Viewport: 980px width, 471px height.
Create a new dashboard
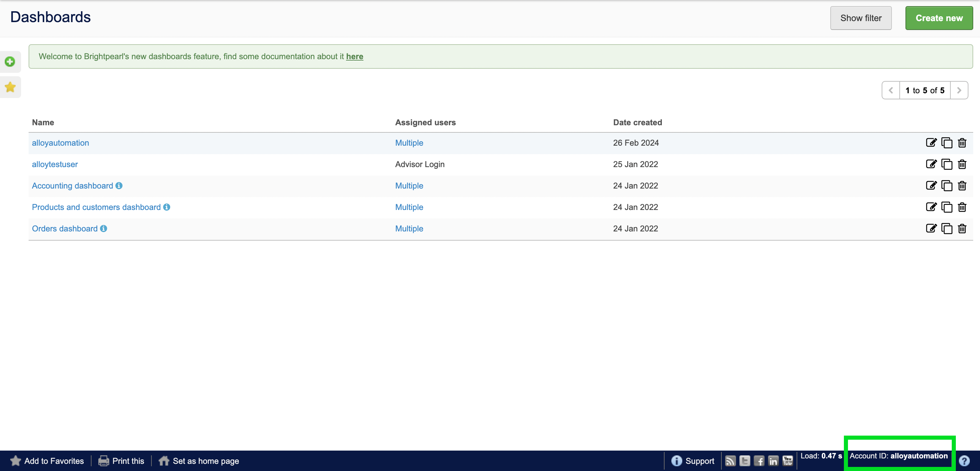tap(938, 18)
